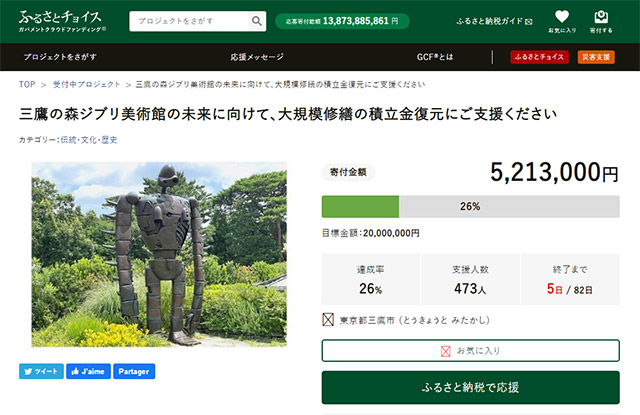Focus the プロジェクトをさがす search field

[x=189, y=21]
